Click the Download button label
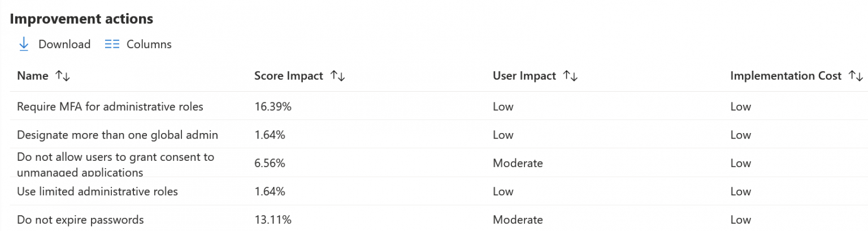Image resolution: width=868 pixels, height=231 pixels. coord(64,44)
